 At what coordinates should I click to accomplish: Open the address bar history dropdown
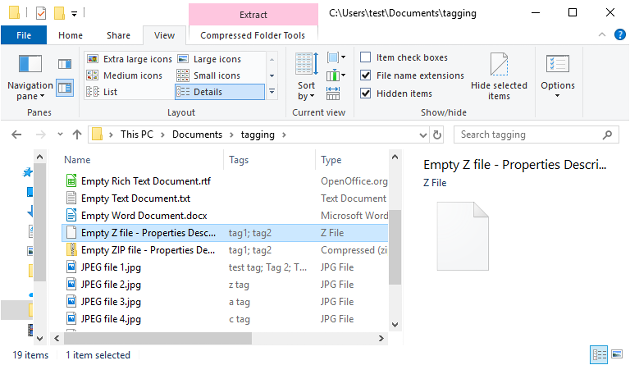pos(423,135)
